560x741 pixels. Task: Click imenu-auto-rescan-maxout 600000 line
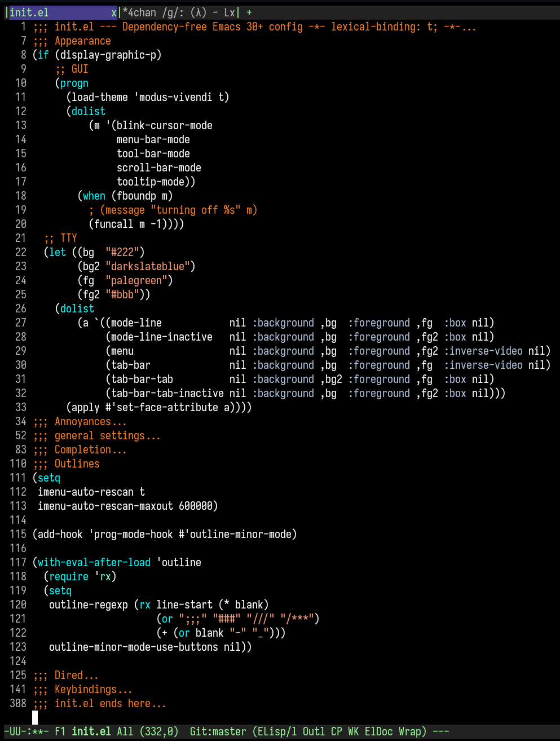pyautogui.click(x=127, y=506)
